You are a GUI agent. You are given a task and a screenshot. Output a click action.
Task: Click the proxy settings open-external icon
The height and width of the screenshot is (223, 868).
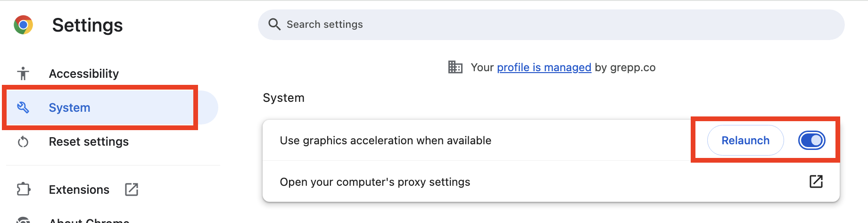pyautogui.click(x=816, y=182)
